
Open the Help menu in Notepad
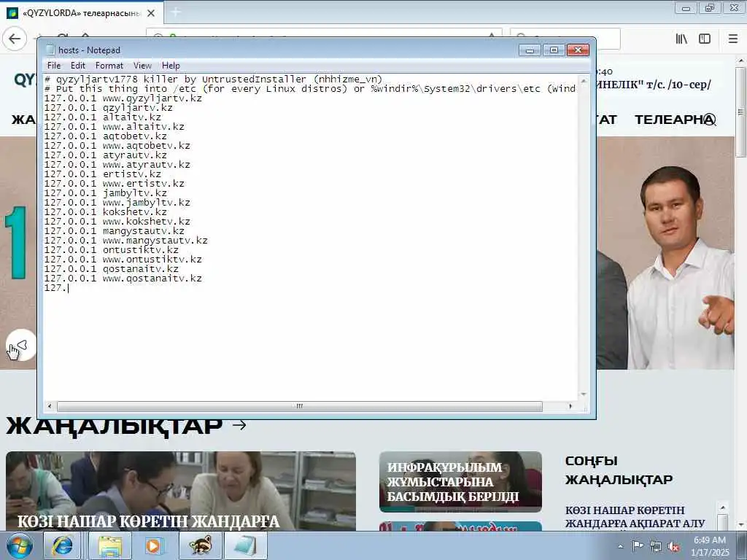(171, 66)
